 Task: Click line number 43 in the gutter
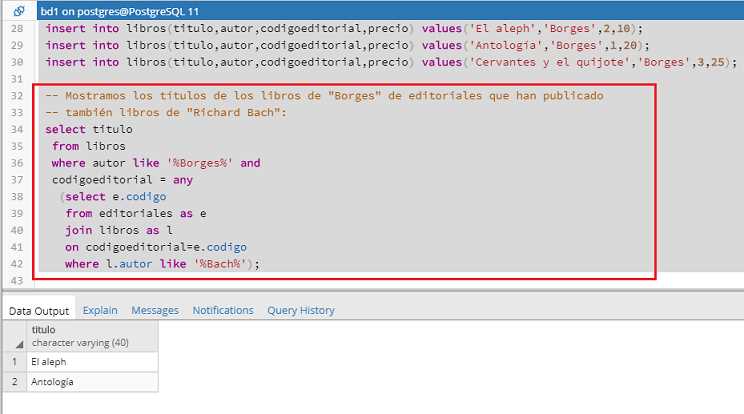(x=17, y=281)
